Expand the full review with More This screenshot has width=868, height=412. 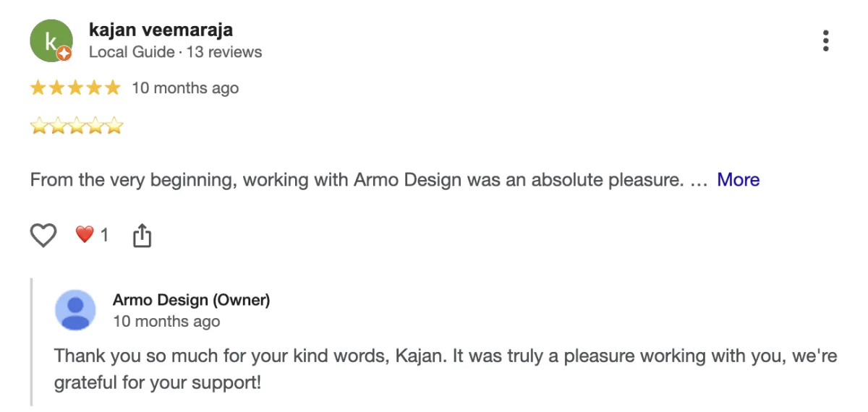click(738, 179)
